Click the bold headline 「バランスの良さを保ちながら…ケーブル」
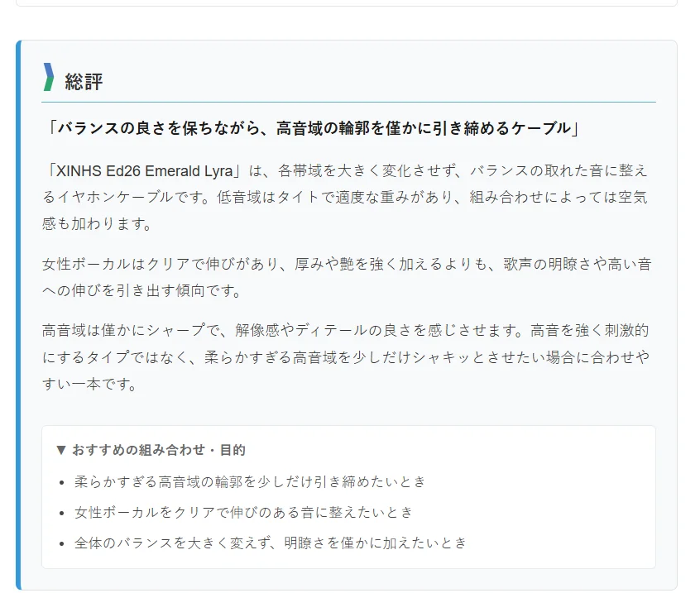The image size is (700, 593). 312,128
